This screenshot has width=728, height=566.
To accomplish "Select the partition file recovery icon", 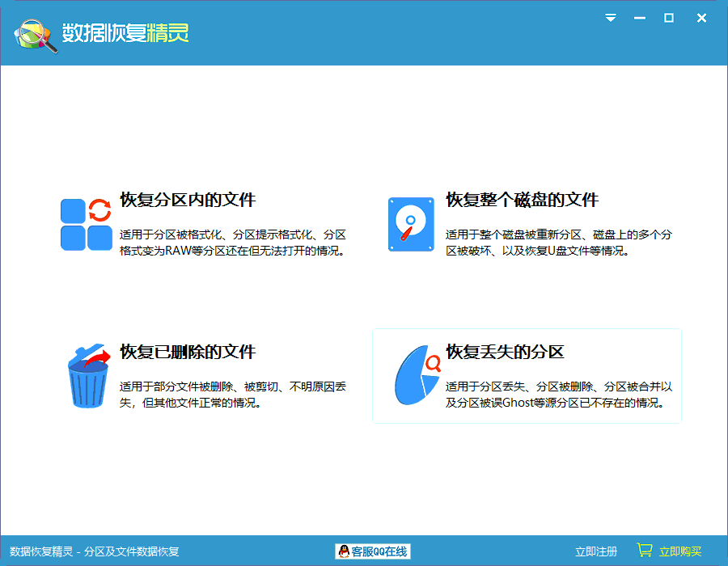I will [x=87, y=224].
